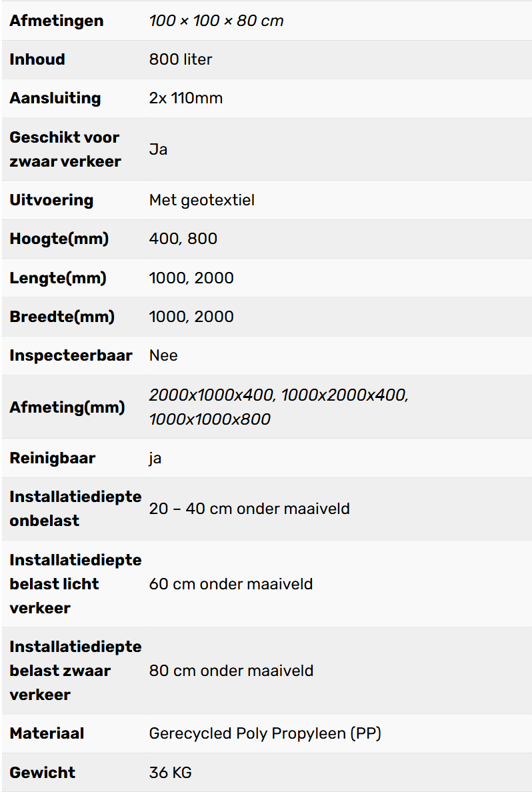Click the Afmetingen row label
Screen dimensions: 532x792
57,21
